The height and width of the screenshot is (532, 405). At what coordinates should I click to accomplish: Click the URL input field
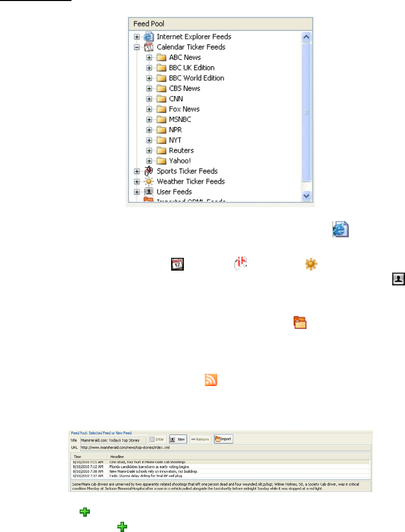point(225,448)
